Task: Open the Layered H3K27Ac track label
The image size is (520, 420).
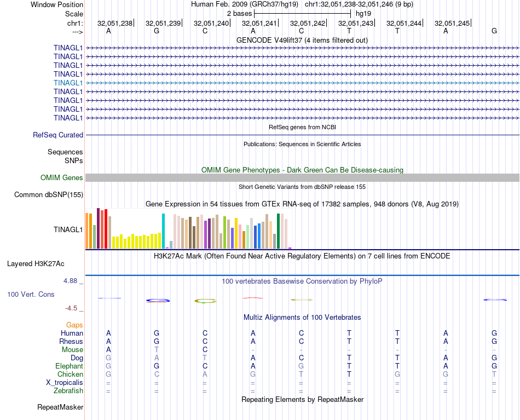Action: tap(36, 263)
